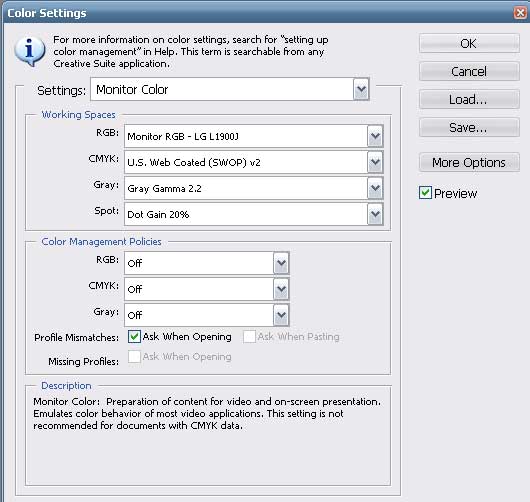Viewport: 530px width, 502px height.
Task: Click the blue info bubble icon
Action: pyautogui.click(x=30, y=51)
